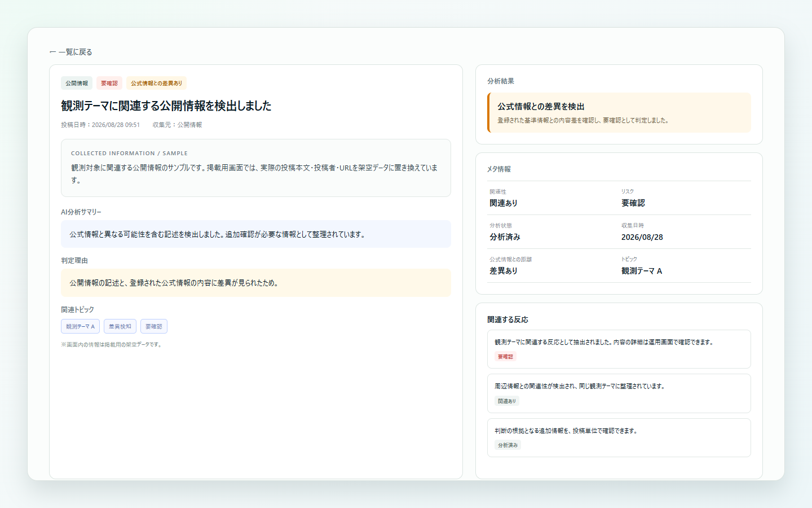Go back via ← 一覧に戻る link
This screenshot has width=812, height=508.
70,52
